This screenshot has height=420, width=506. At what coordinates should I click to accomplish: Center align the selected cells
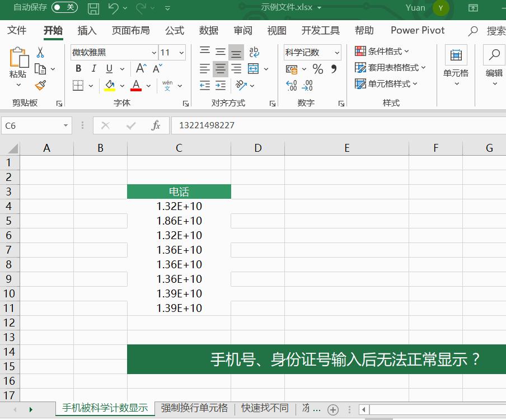pyautogui.click(x=220, y=68)
